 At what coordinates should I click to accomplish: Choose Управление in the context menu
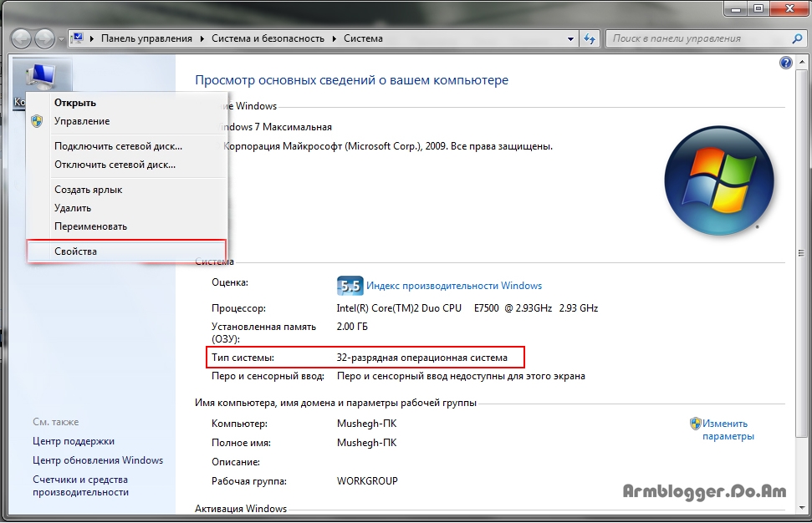(x=82, y=121)
